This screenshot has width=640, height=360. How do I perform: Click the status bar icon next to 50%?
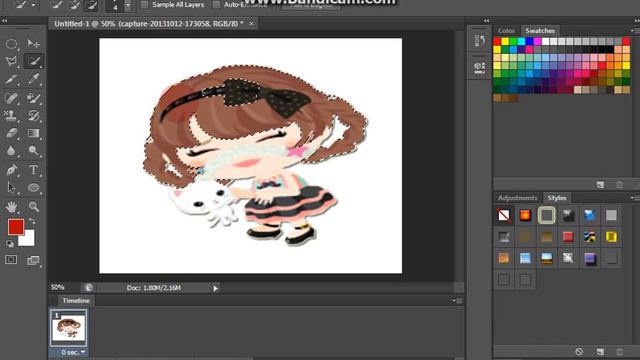88,288
